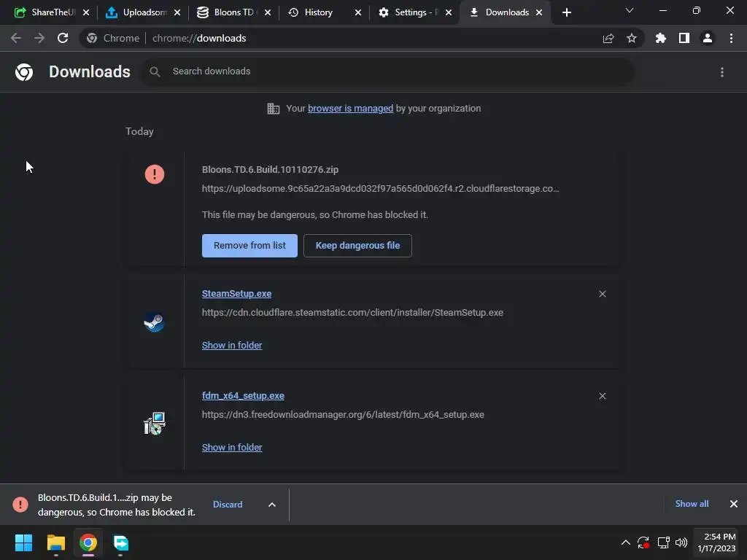Remove SteamSetup.exe entry with its X

click(602, 294)
